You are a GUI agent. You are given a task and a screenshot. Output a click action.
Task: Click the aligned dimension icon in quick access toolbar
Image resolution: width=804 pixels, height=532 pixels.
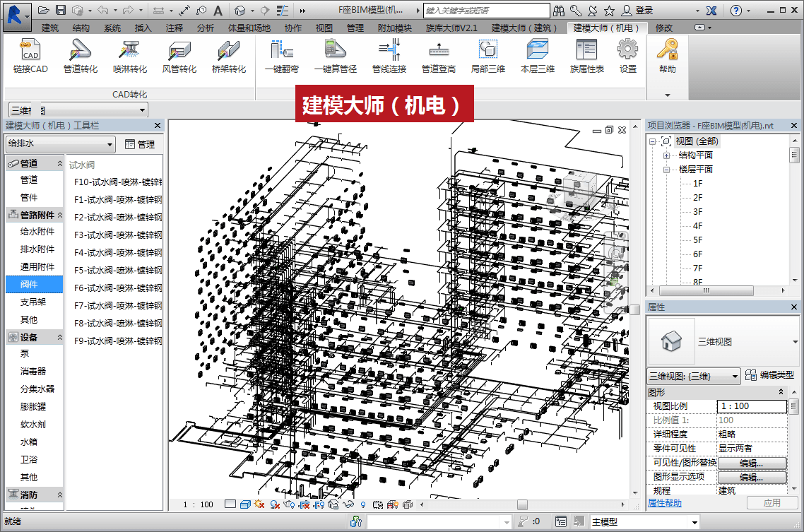[x=184, y=11]
